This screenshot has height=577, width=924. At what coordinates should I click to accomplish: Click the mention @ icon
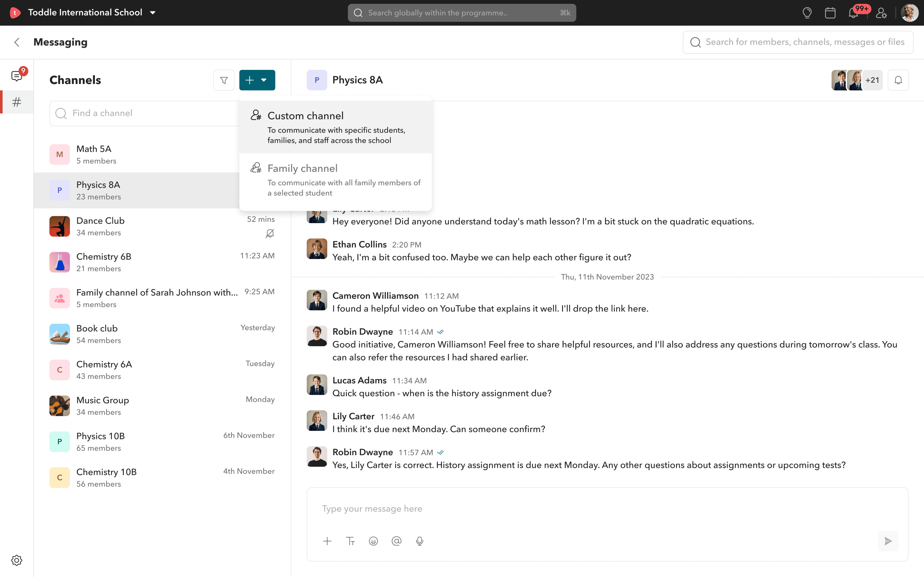(396, 541)
